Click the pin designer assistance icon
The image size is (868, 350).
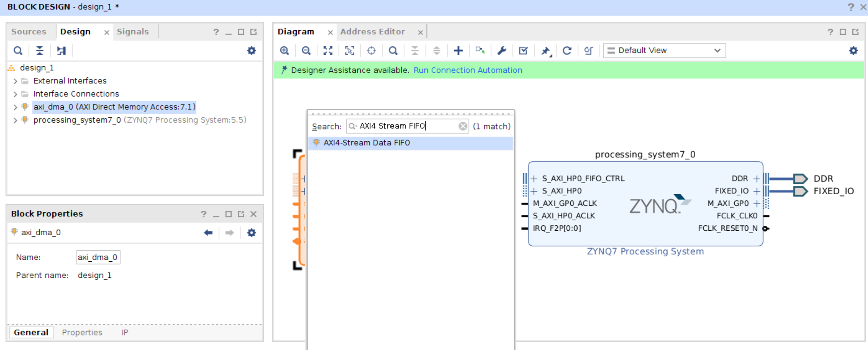[546, 51]
